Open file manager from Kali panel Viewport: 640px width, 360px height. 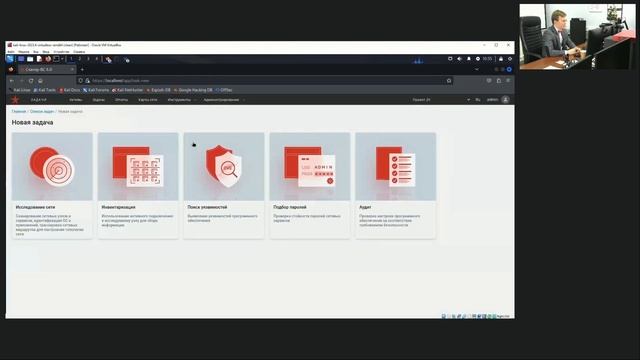coord(30,59)
